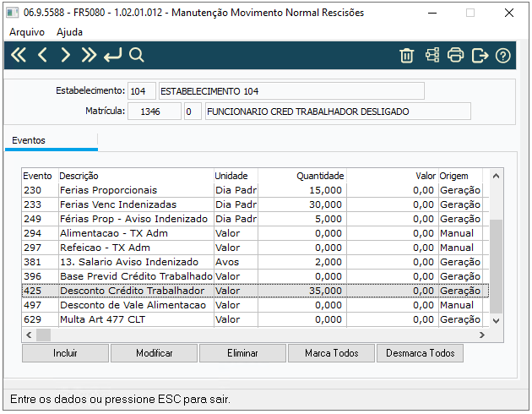The image size is (532, 414).
Task: Click the vertical scrollbar thumb
Action: (496, 267)
